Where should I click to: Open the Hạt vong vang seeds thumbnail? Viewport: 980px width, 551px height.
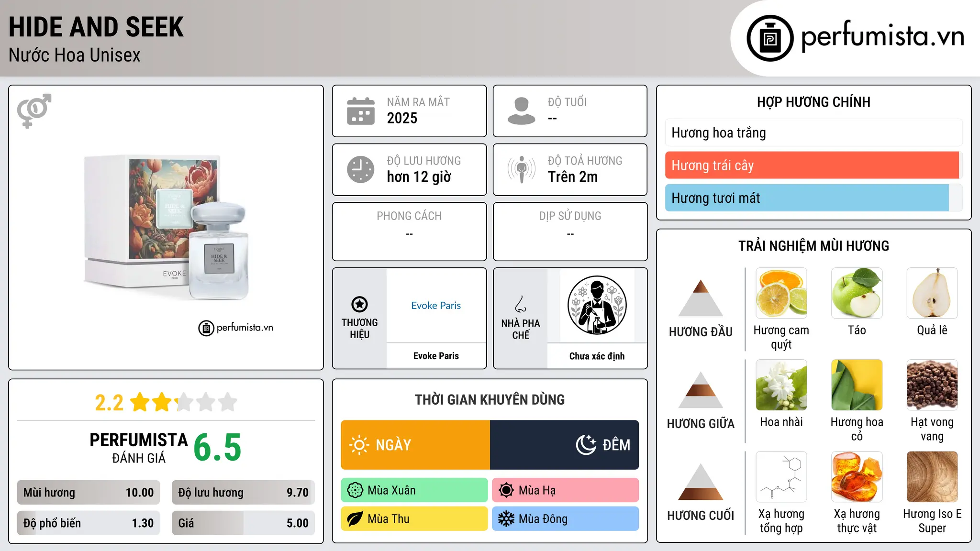pyautogui.click(x=932, y=385)
